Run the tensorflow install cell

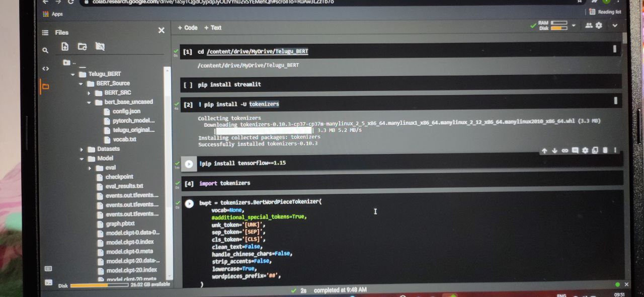pos(189,164)
